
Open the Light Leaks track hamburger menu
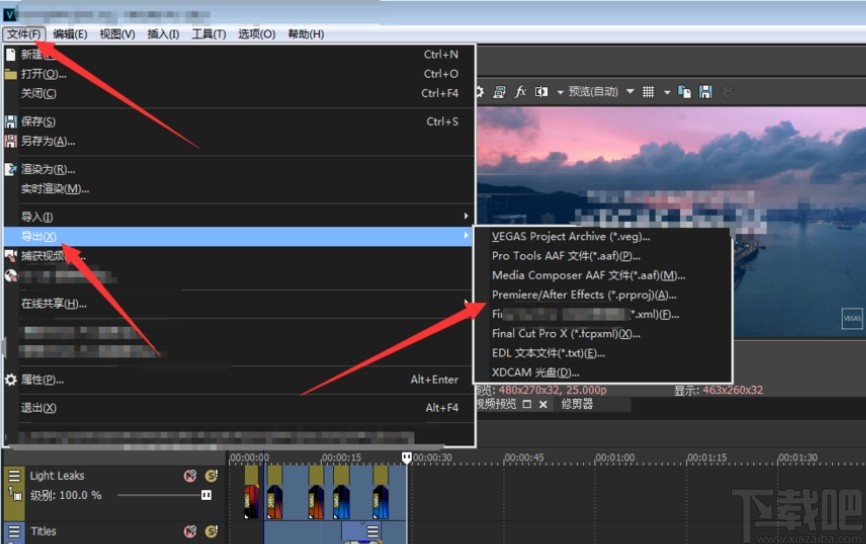(x=14, y=476)
